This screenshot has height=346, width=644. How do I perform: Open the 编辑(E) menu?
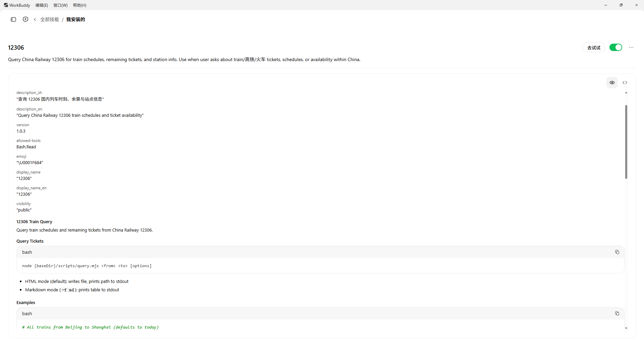click(42, 5)
